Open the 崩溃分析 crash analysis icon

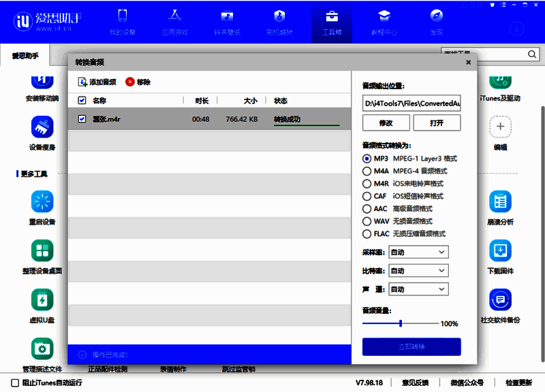[x=500, y=202]
